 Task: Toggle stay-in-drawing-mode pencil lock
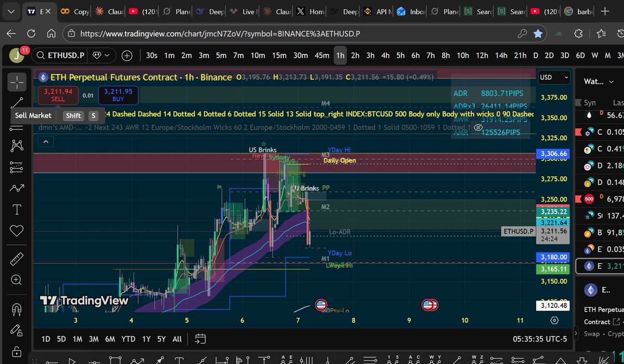pyautogui.click(x=17, y=330)
